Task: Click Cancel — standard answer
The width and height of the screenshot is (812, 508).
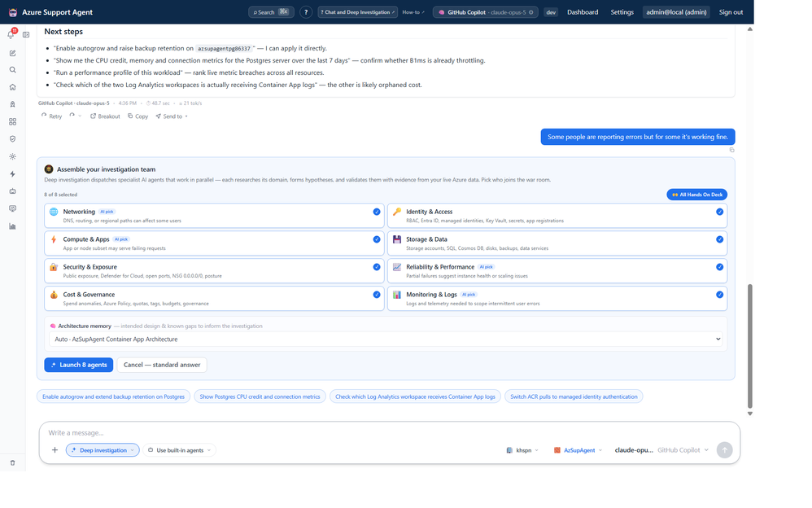Action: (x=162, y=365)
